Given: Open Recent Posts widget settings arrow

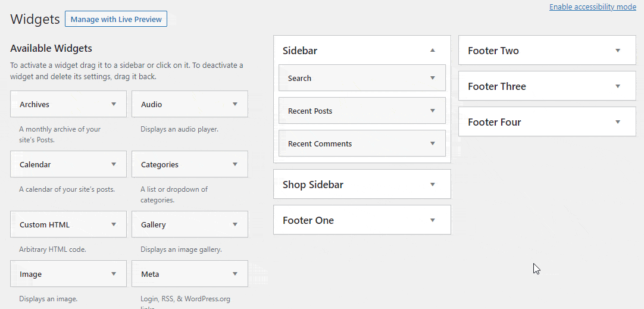Looking at the screenshot, I should pos(433,111).
